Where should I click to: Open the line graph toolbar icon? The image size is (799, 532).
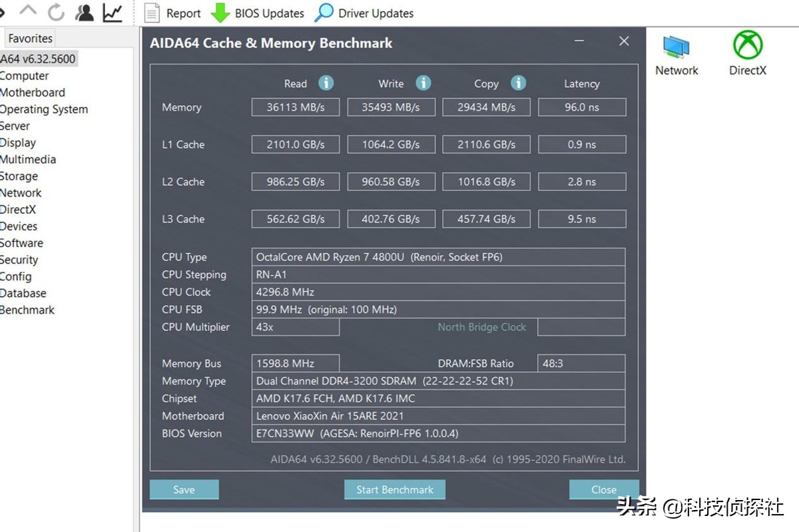tap(113, 12)
